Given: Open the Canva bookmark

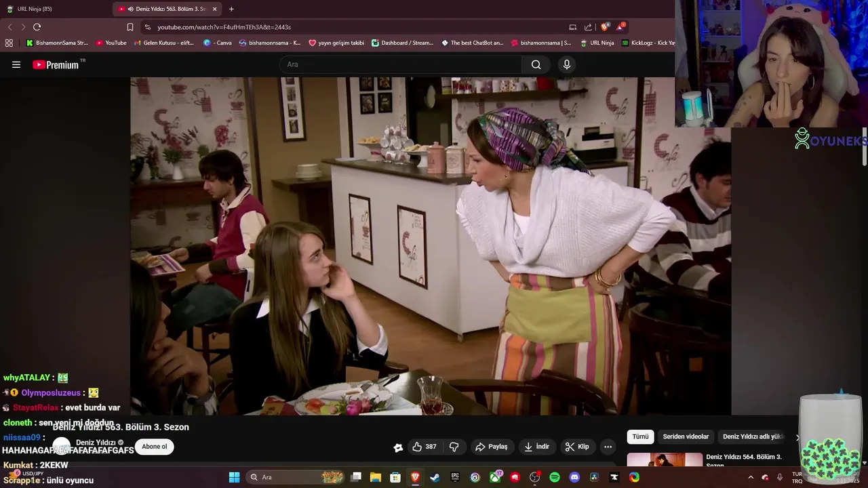Looking at the screenshot, I should pos(218,43).
